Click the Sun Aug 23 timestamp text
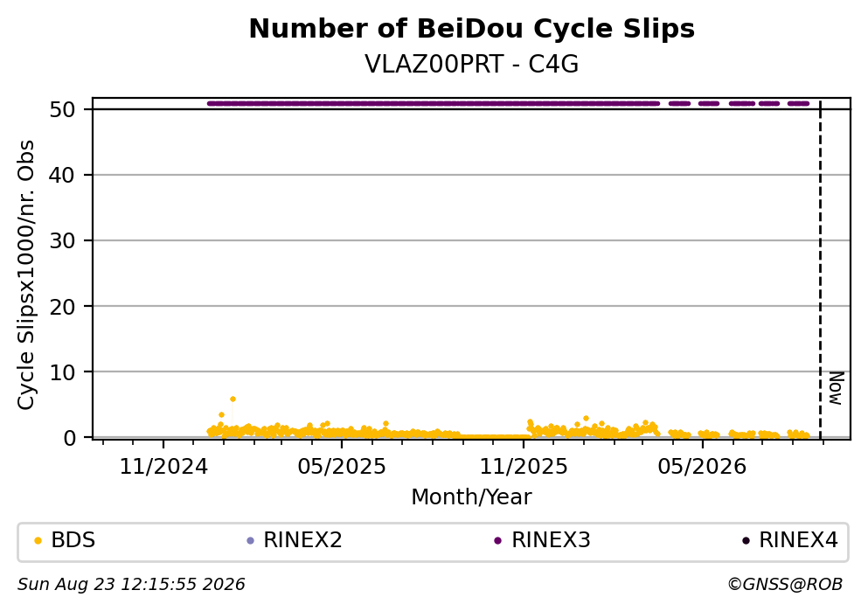Viewport: 868px width, 611px height. tap(131, 585)
